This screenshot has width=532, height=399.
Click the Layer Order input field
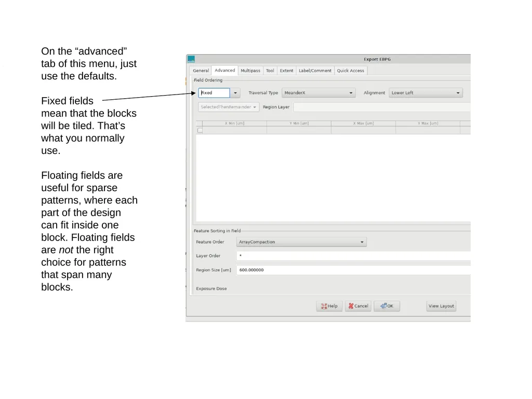(353, 256)
